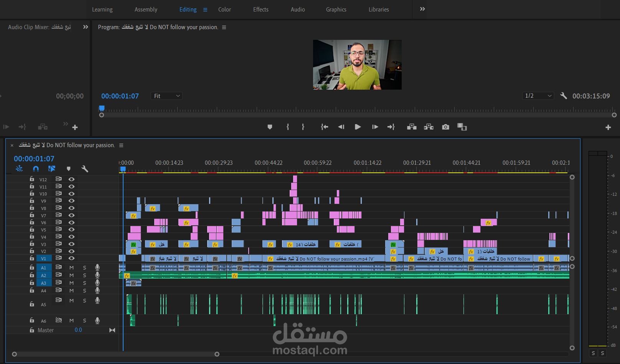Go to In point
The height and width of the screenshot is (364, 620).
click(325, 127)
